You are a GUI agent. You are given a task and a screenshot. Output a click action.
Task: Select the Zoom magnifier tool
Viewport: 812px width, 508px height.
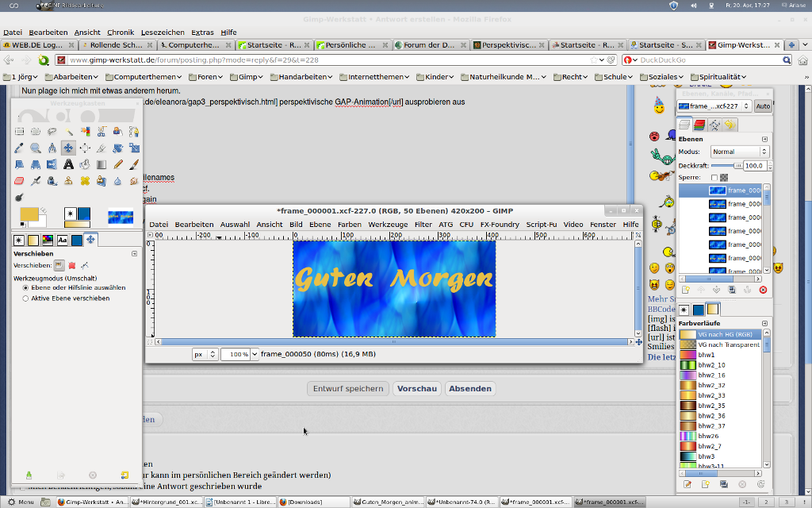(x=35, y=148)
